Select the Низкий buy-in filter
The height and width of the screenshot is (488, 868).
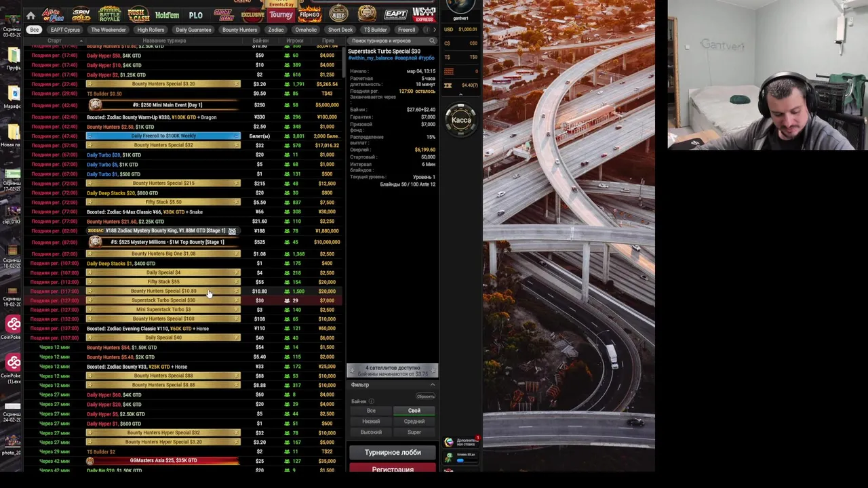tap(371, 422)
